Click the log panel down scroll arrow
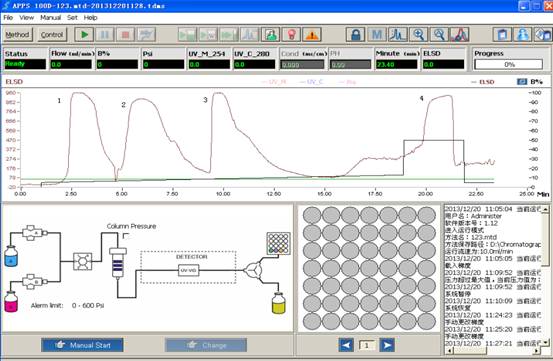The height and width of the screenshot is (361, 553). coord(546,342)
